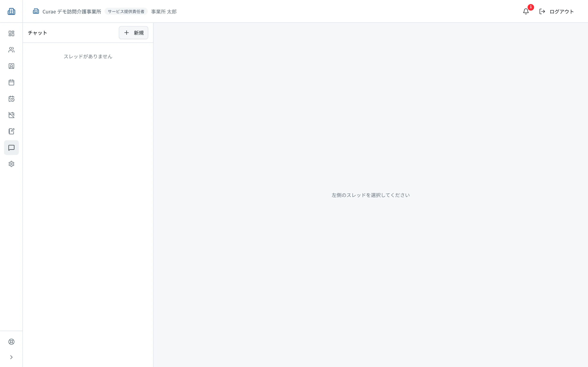Select the chat bubble icon in sidebar
The image size is (588, 367).
point(11,148)
